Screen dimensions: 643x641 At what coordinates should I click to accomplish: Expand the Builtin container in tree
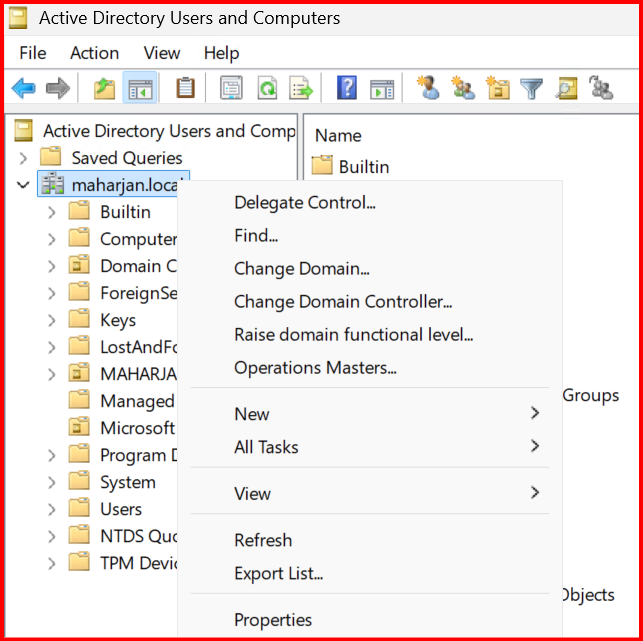[x=52, y=212]
